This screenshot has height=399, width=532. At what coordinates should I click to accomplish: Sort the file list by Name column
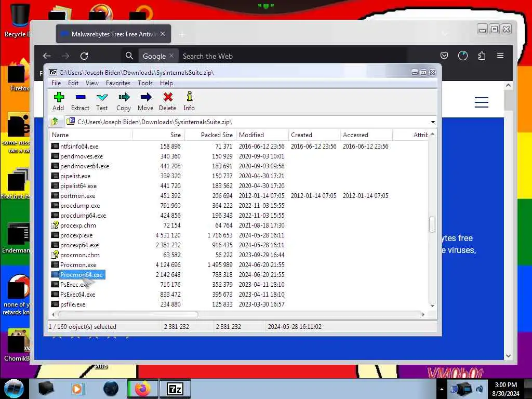pyautogui.click(x=91, y=135)
